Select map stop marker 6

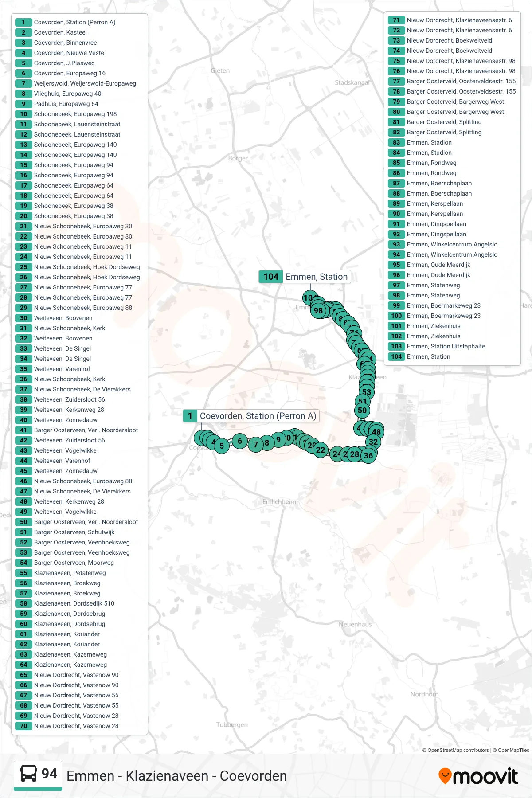click(x=240, y=441)
